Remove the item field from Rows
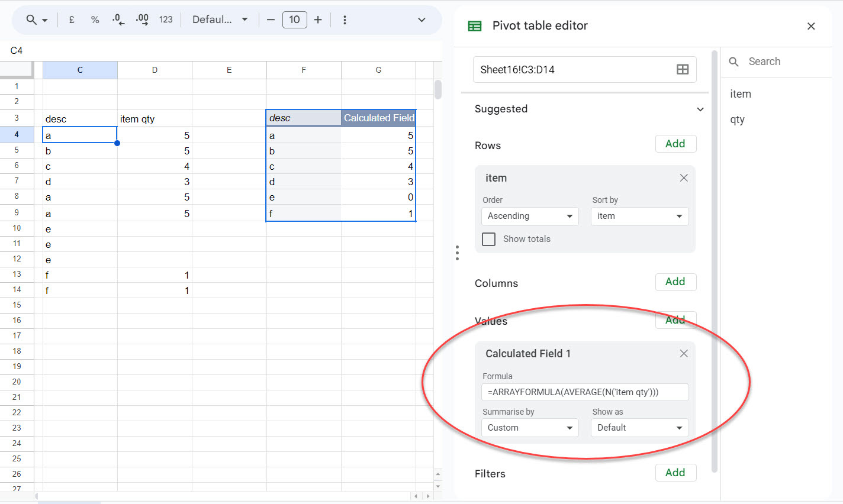 [684, 177]
